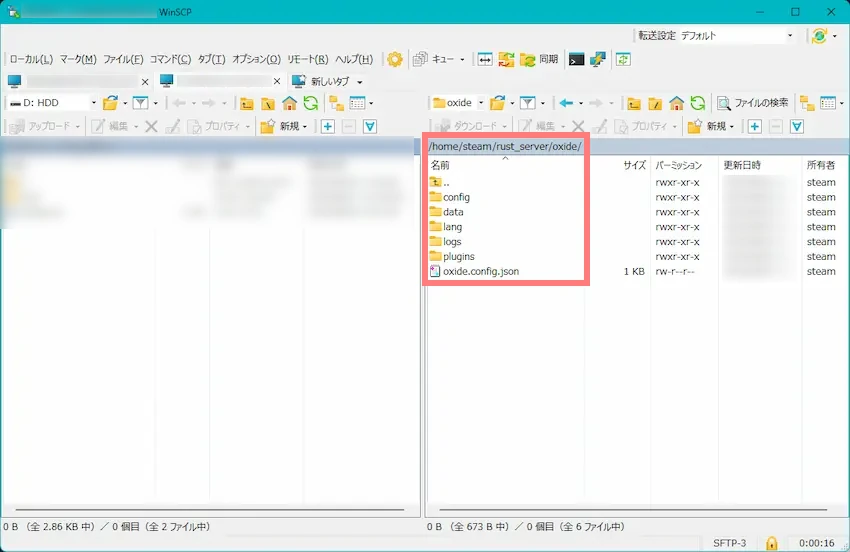Open remote open-directory folder icon

(498, 102)
